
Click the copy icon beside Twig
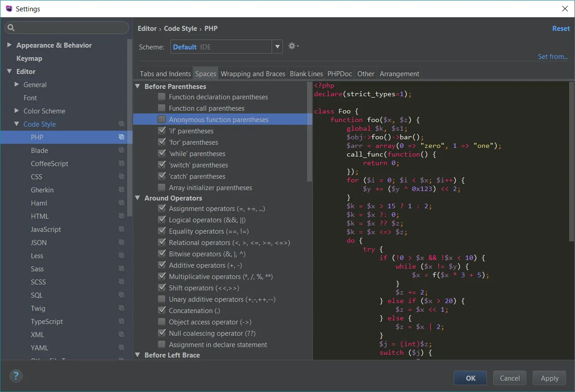tap(121, 308)
